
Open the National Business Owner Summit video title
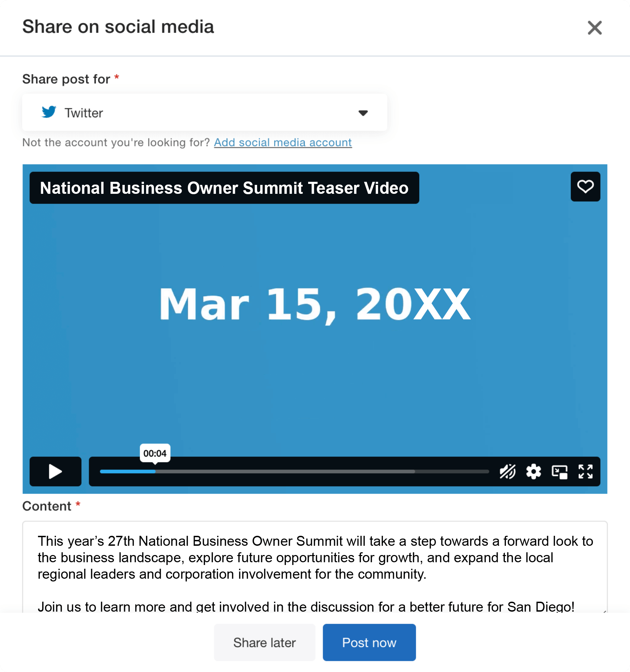point(224,188)
